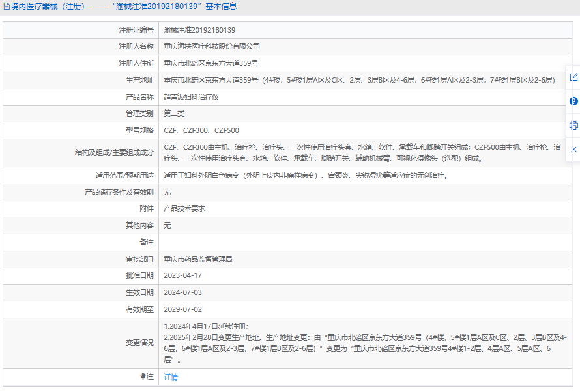Close the floating side toolbar with X
The height and width of the screenshot is (392, 580).
[x=573, y=149]
